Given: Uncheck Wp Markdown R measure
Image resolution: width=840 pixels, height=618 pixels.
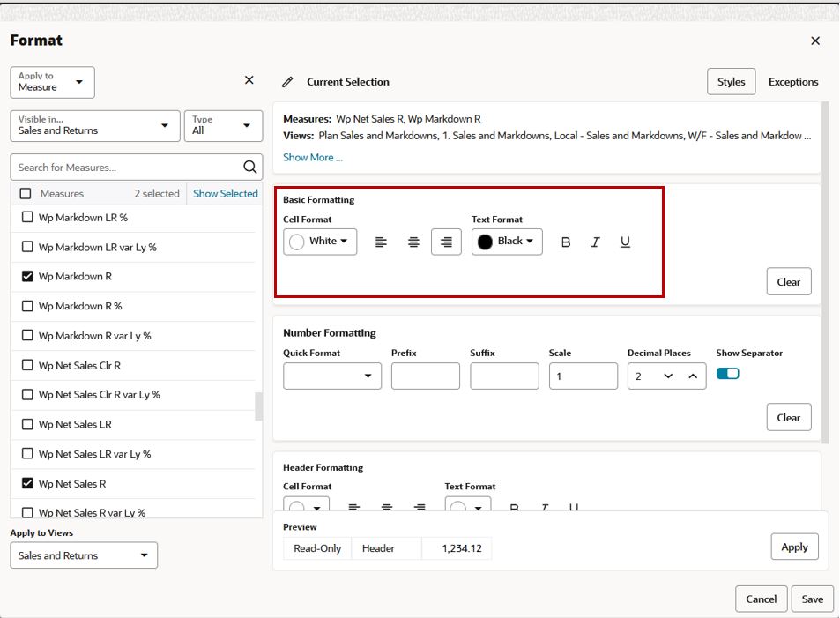Looking at the screenshot, I should 26,276.
